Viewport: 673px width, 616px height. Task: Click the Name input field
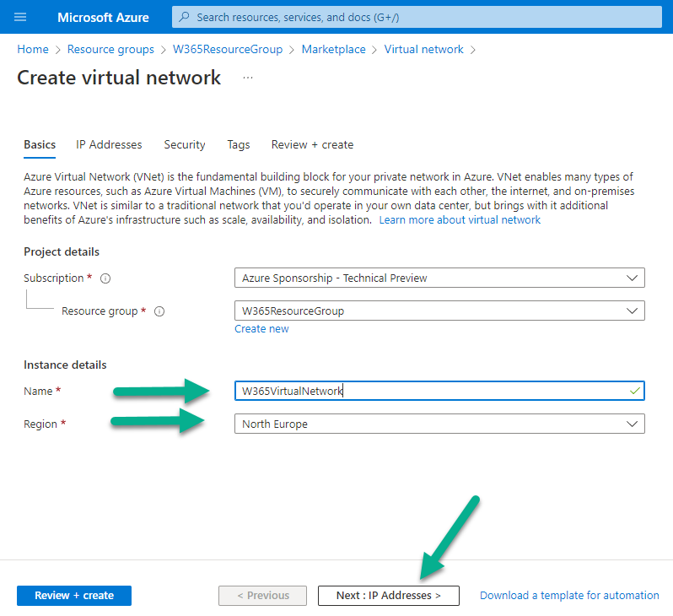439,391
